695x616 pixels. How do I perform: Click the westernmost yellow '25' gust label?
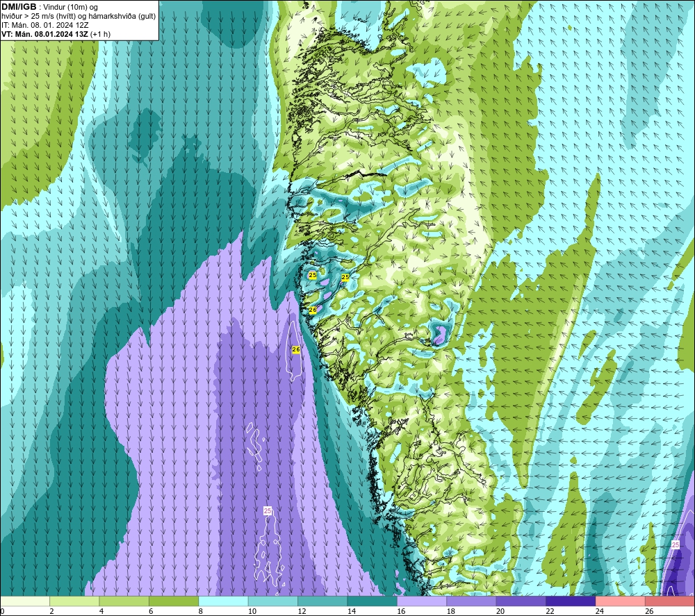[313, 275]
